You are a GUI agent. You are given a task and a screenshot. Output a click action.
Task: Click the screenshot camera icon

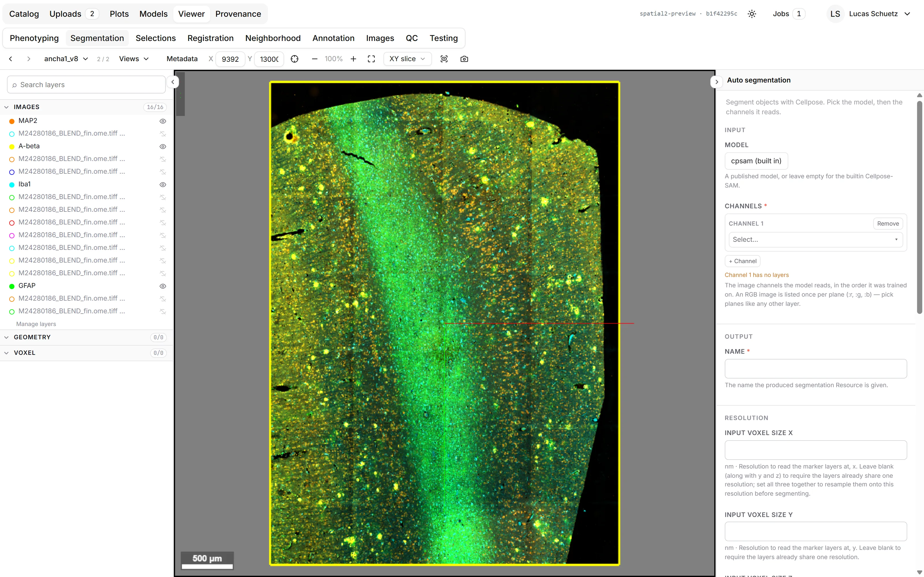pyautogui.click(x=464, y=59)
